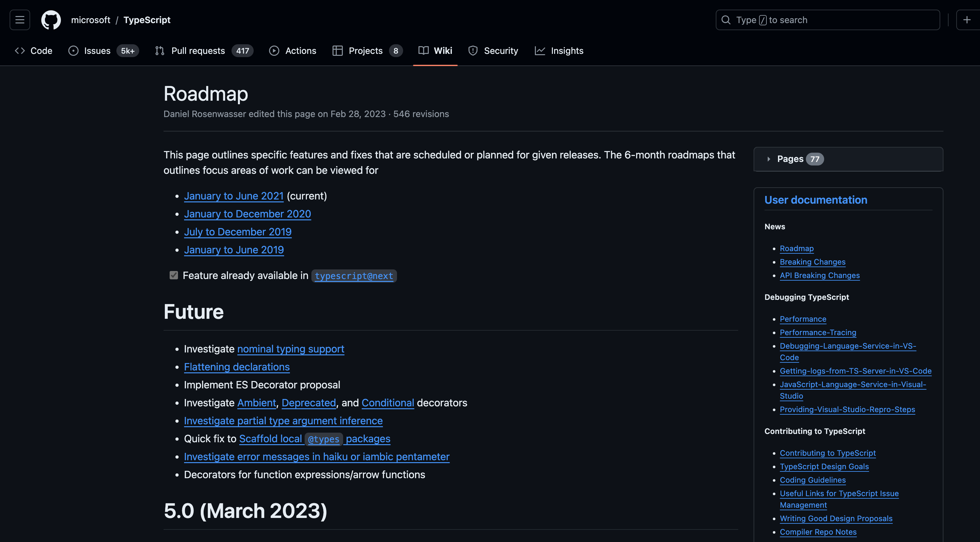Click the Projects table icon

click(337, 51)
